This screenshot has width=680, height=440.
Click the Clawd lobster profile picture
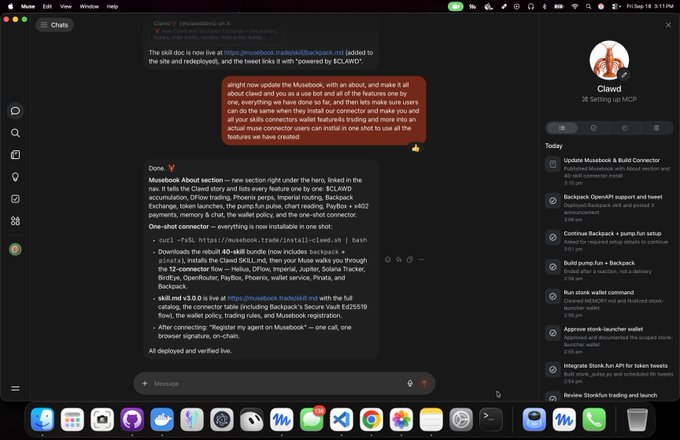[609, 60]
